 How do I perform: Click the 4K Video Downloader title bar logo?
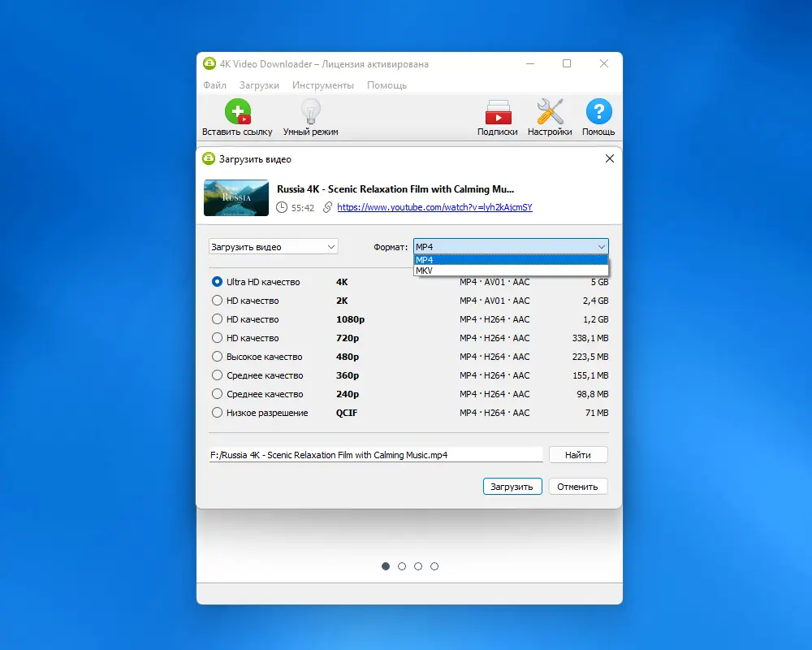209,63
